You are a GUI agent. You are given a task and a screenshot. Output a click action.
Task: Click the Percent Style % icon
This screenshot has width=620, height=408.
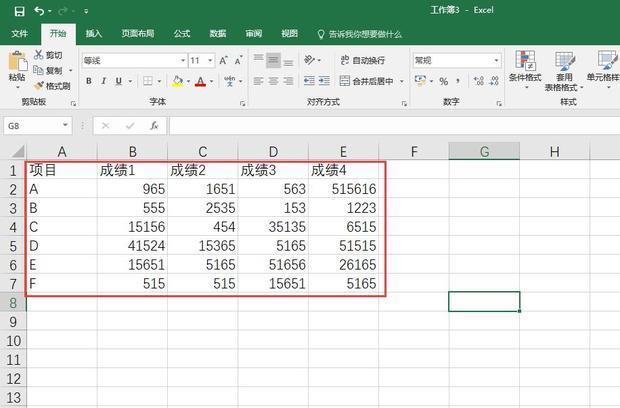coord(443,82)
